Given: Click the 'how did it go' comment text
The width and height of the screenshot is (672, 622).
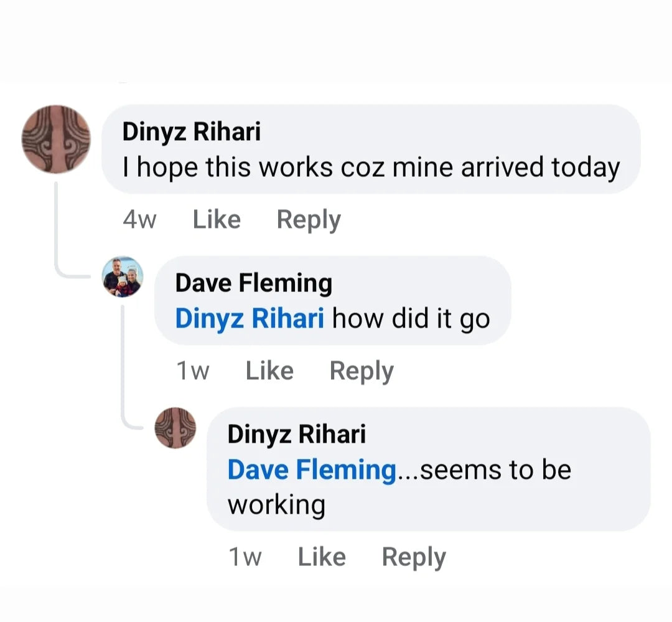Looking at the screenshot, I should pyautogui.click(x=411, y=319).
